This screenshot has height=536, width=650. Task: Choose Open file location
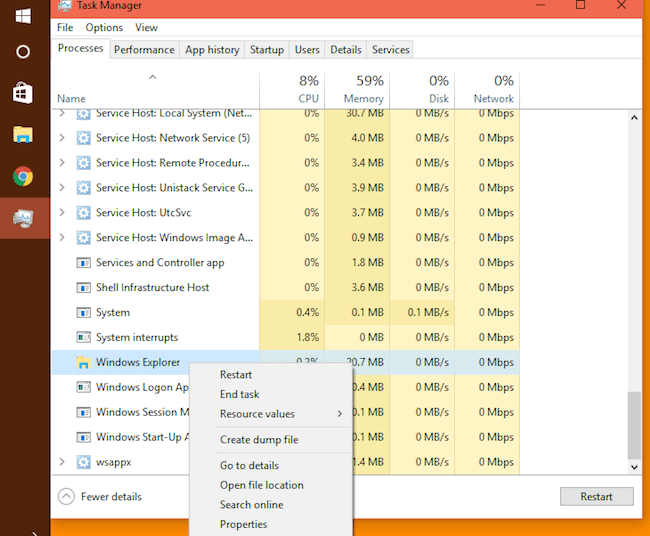click(x=262, y=485)
